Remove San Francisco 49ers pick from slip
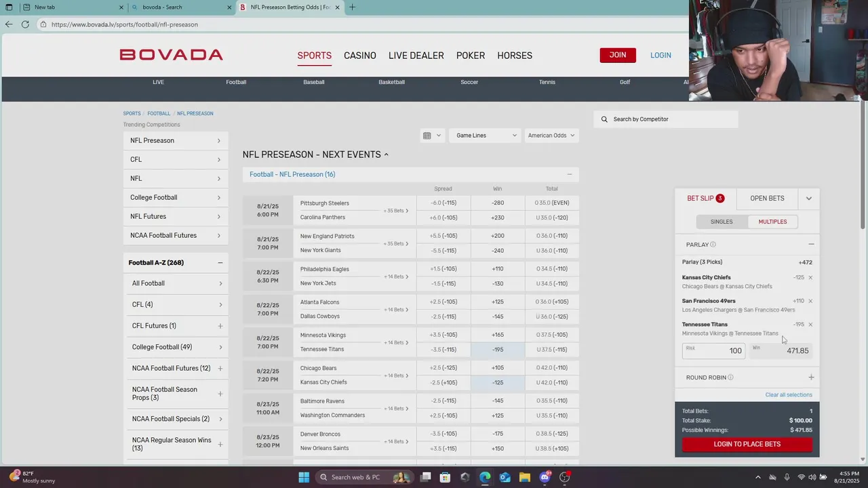 pos(810,301)
